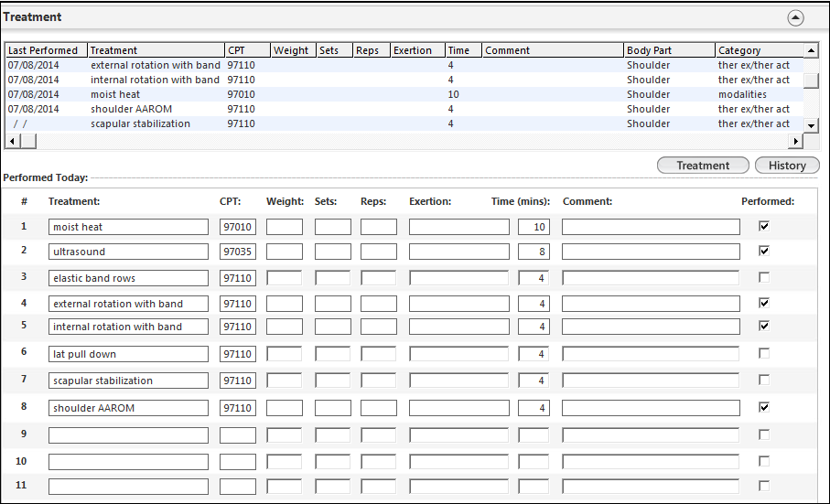Check Performed for lat pull down
The image size is (830, 504).
point(764,353)
